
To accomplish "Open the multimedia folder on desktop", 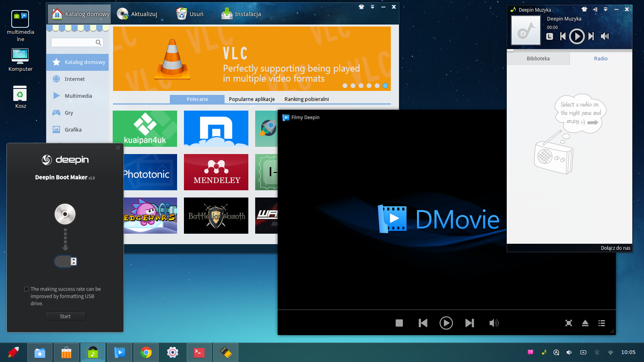I will (20, 26).
